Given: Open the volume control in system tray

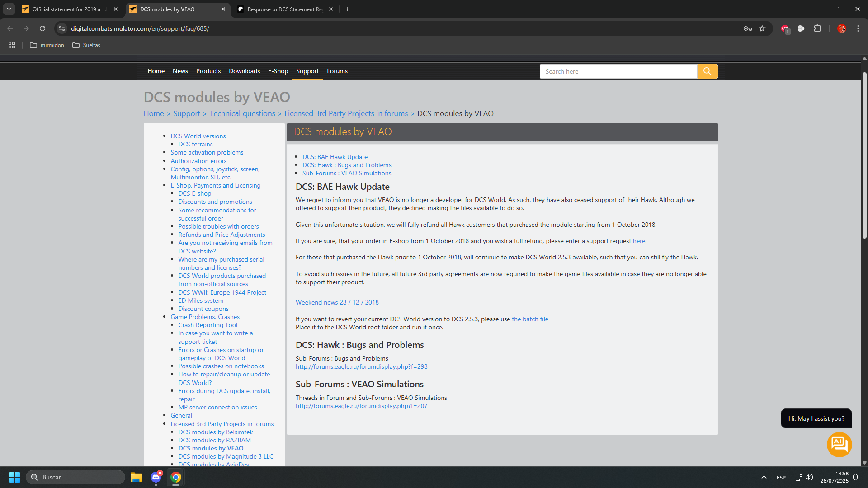Looking at the screenshot, I should point(809,477).
